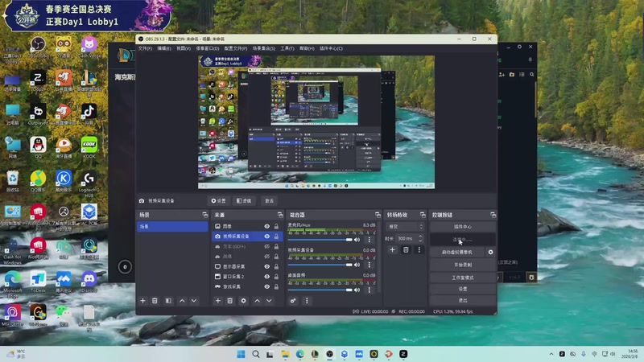Image resolution: width=644 pixels, height=362 pixels.
Task: Delete selected scene with trash icon
Action: (x=155, y=301)
